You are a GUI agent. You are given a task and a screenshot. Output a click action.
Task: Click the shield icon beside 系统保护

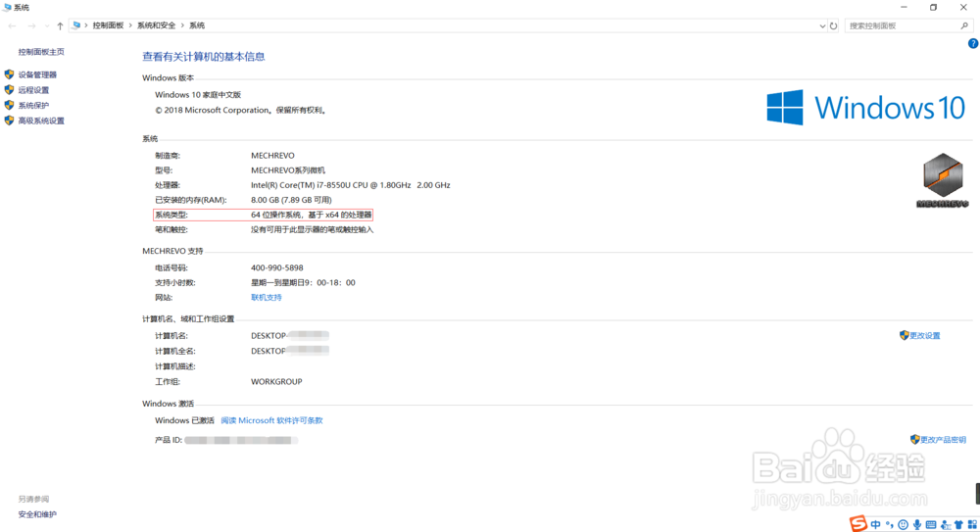click(x=9, y=105)
